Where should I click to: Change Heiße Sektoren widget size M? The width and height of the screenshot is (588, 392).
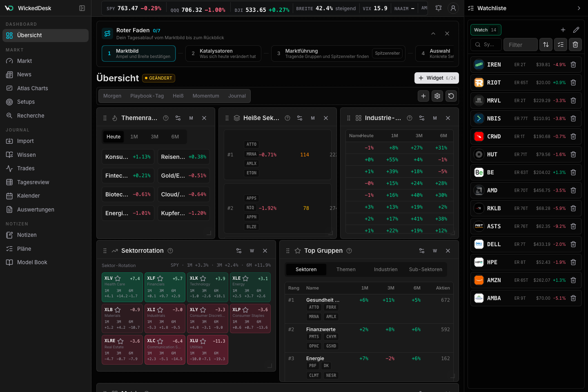coord(313,118)
